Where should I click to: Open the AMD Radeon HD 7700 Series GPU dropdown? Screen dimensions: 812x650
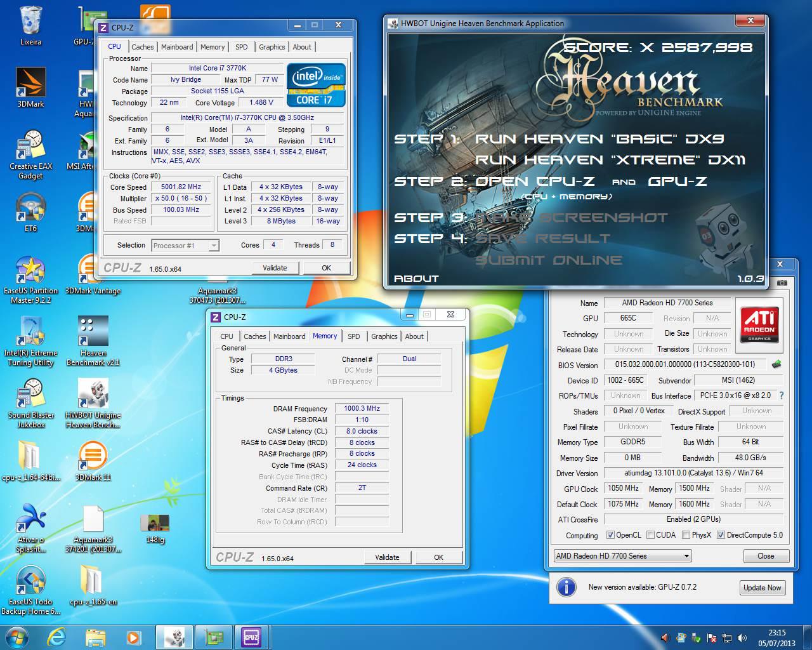[622, 556]
